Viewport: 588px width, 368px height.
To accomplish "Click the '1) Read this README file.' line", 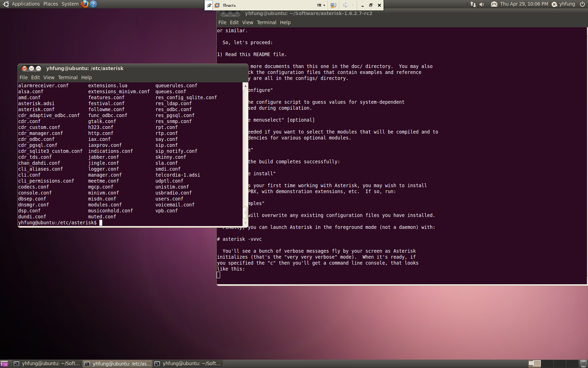I will [x=252, y=54].
